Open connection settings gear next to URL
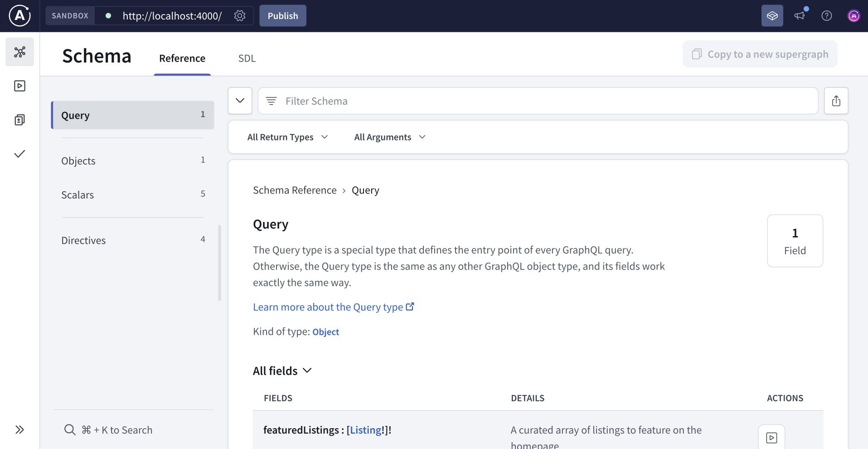 pos(240,15)
